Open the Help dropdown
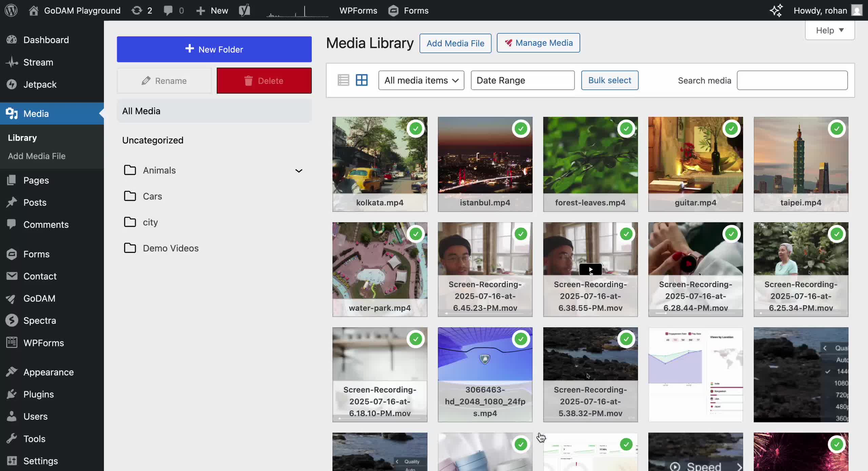Viewport: 868px width, 471px height. pos(829,30)
